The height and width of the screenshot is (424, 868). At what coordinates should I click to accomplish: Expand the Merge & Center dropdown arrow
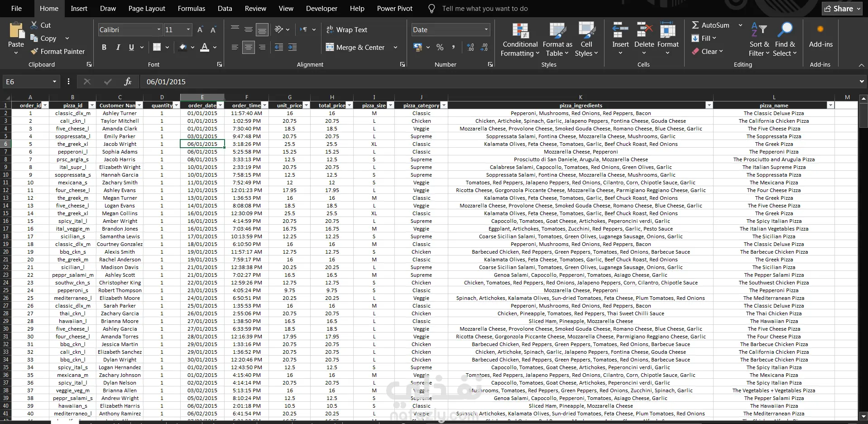(395, 47)
